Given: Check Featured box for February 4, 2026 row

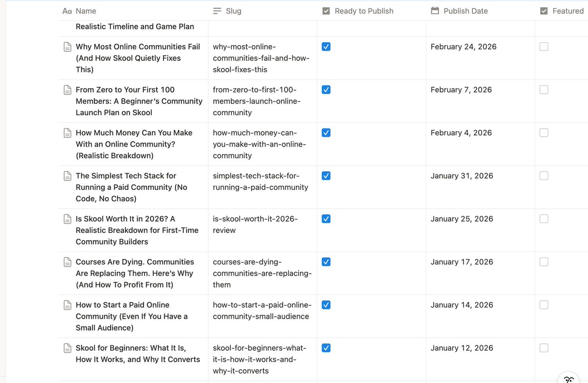Looking at the screenshot, I should click(544, 133).
